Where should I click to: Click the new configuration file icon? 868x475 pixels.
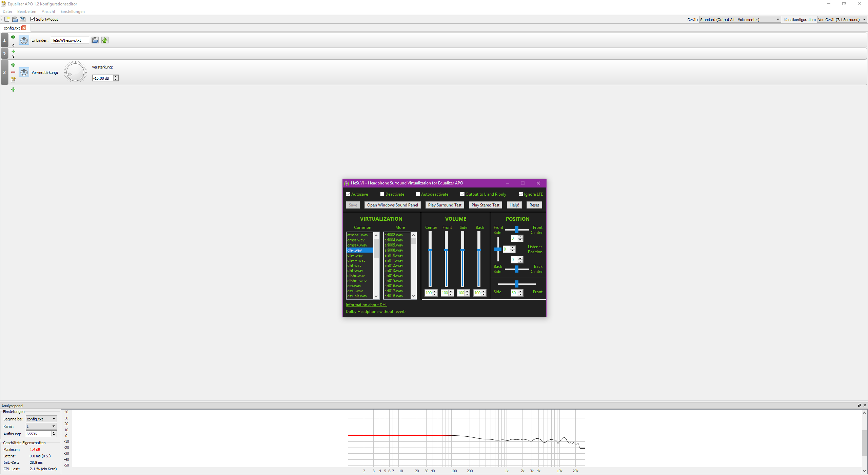click(7, 19)
